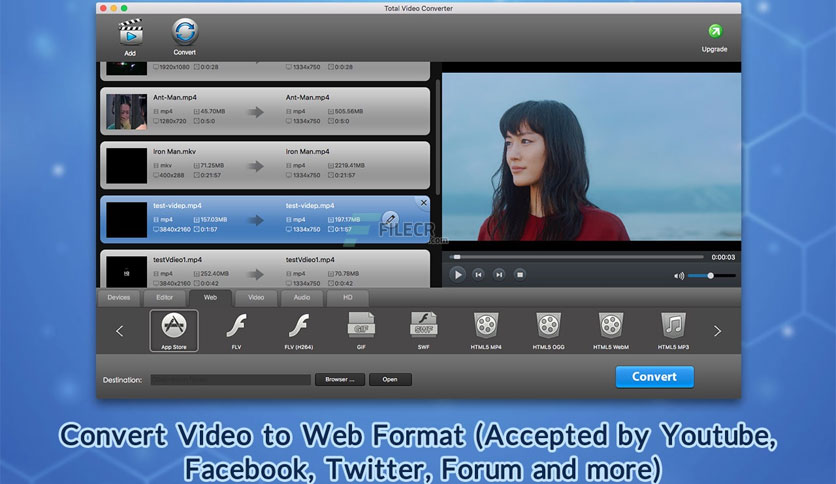Click the test-videp.mp4 thumbnail
The width and height of the screenshot is (836, 484).
pyautogui.click(x=126, y=220)
